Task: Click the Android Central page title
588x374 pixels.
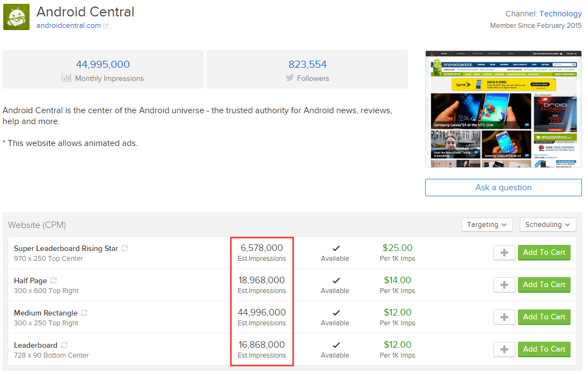Action: 85,11
